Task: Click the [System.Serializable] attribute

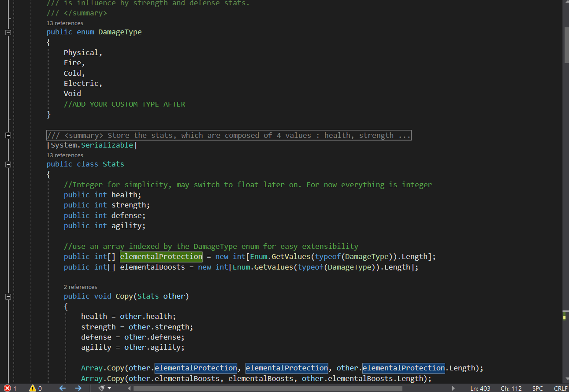Action: [92, 145]
